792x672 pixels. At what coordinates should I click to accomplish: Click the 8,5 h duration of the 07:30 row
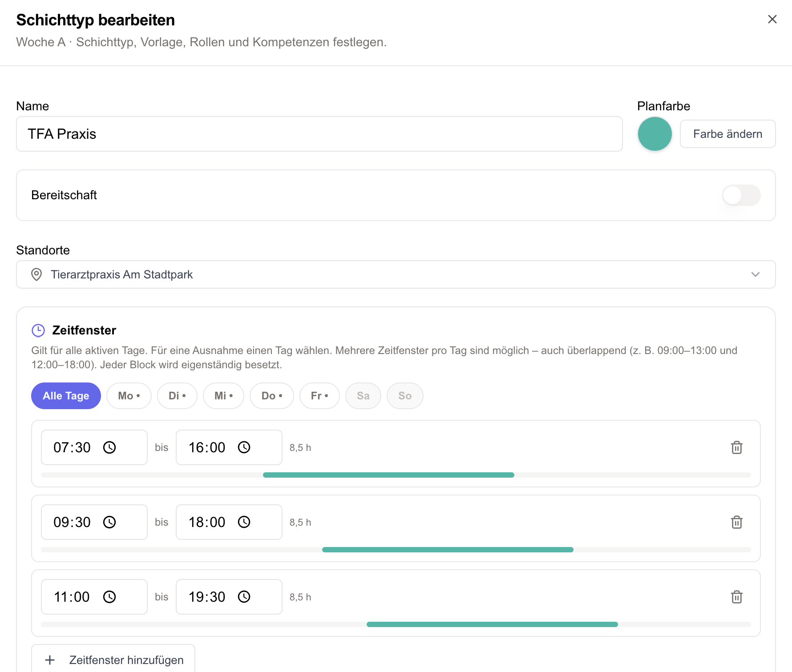click(x=300, y=448)
